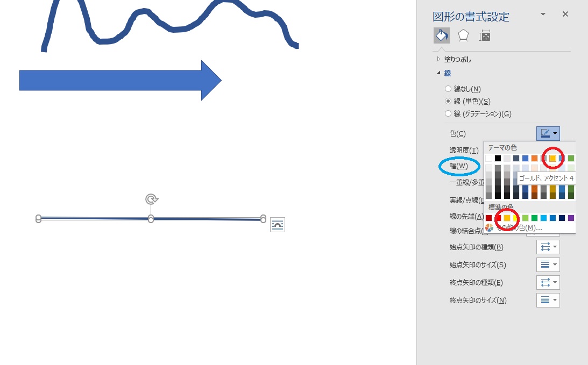Pick the dark red standard color
This screenshot has width=588, height=365.
coord(488,218)
